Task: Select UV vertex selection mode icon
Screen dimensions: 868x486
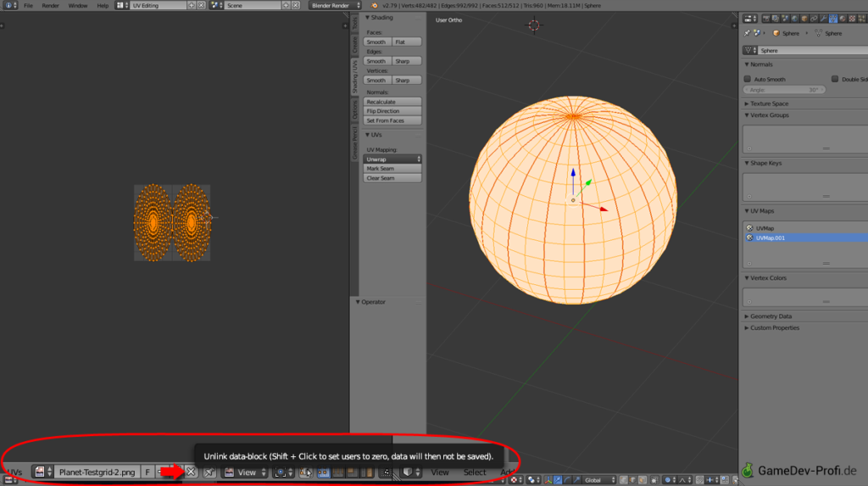Action: (x=323, y=472)
